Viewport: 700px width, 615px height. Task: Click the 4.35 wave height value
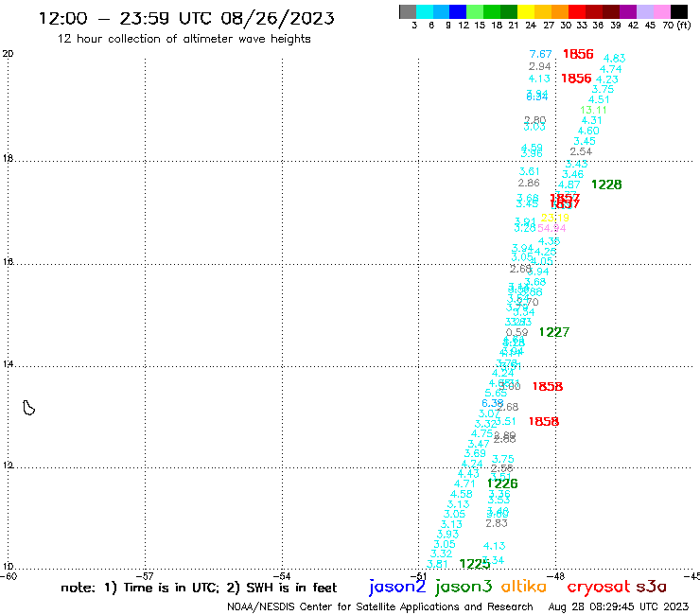click(x=549, y=241)
